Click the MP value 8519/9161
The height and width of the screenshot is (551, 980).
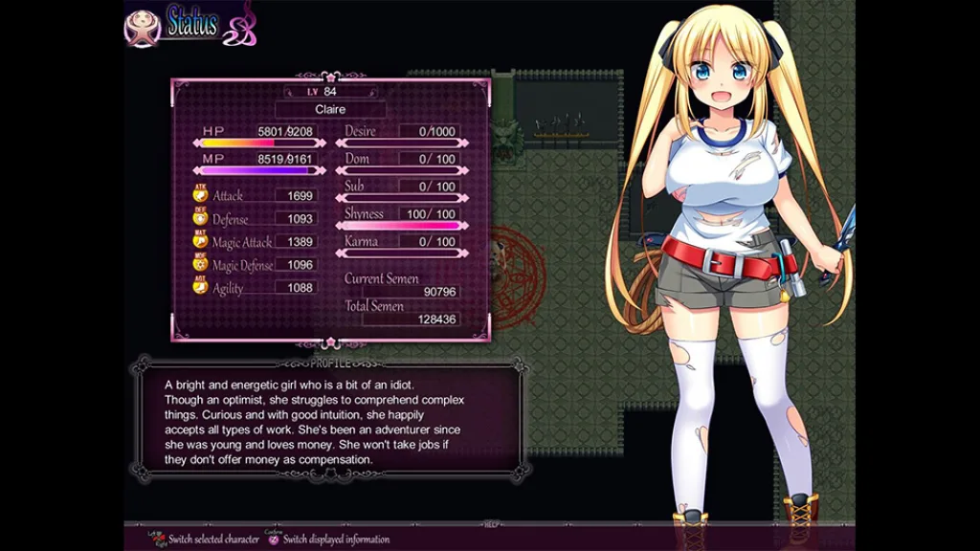285,160
